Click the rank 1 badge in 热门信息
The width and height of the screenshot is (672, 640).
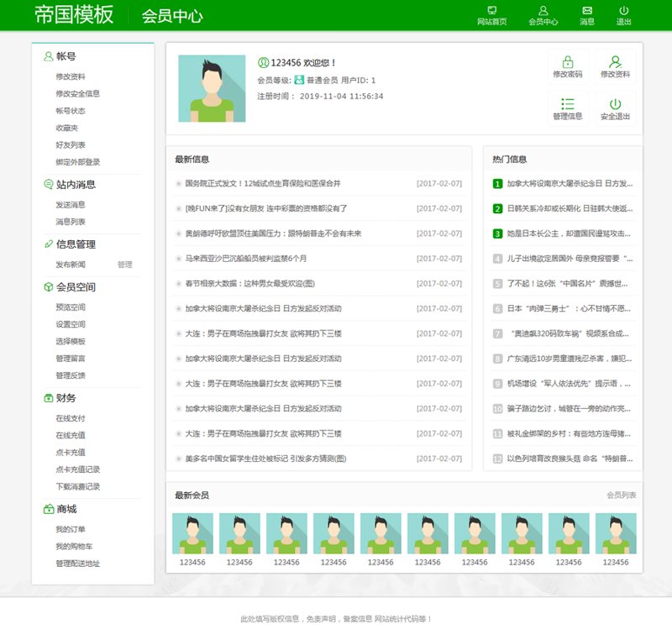tap(497, 184)
